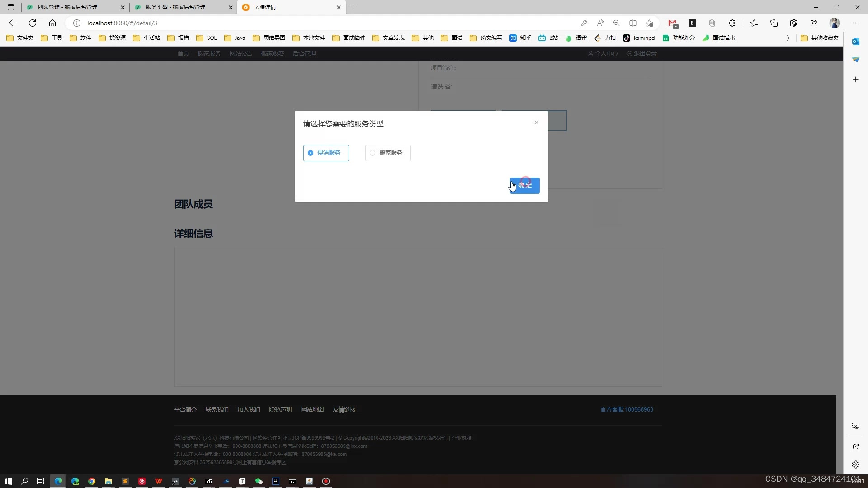Open the 软件 bookmark folder
Viewport: 868px width, 488px height.
coord(80,38)
